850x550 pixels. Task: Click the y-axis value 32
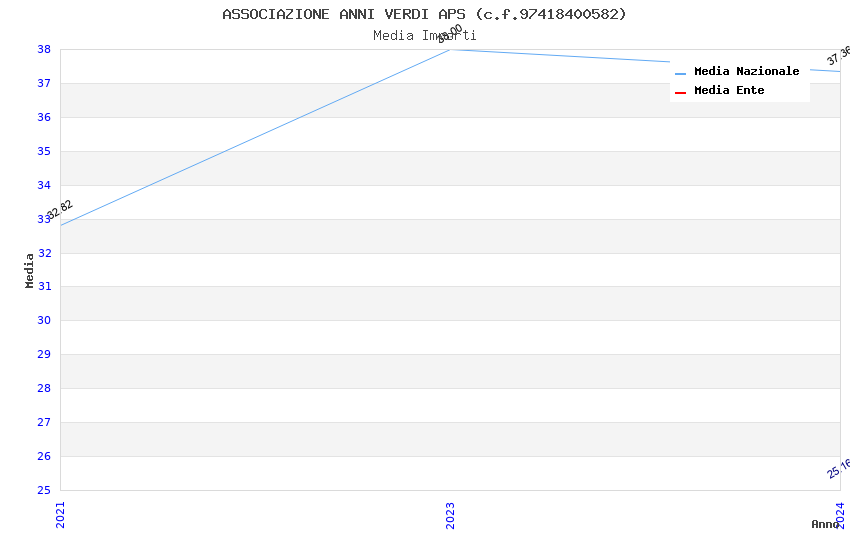pyautogui.click(x=44, y=253)
